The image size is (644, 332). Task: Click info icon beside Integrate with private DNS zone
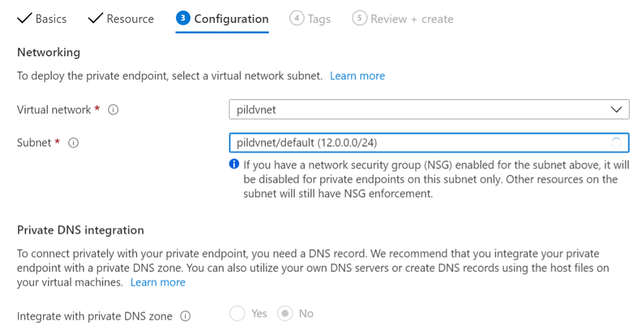click(186, 316)
